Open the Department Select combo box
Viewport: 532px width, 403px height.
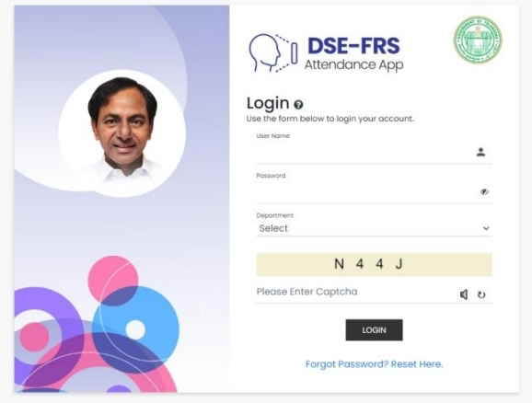pos(374,228)
